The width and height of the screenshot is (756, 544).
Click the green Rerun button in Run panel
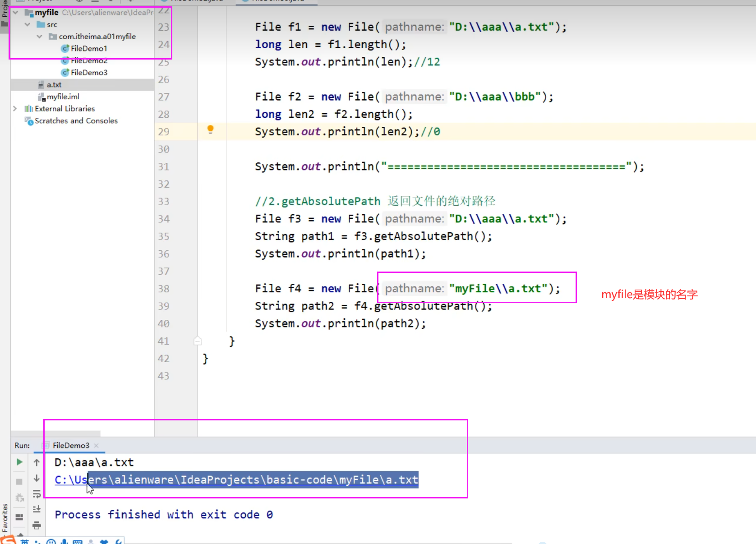[x=19, y=462]
